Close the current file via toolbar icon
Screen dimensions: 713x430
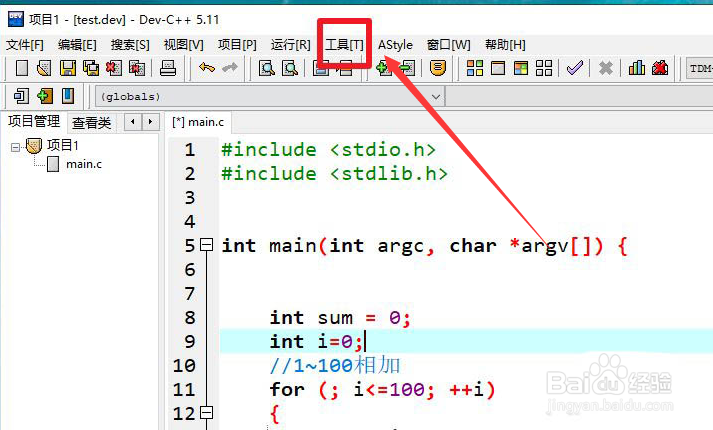coord(114,68)
